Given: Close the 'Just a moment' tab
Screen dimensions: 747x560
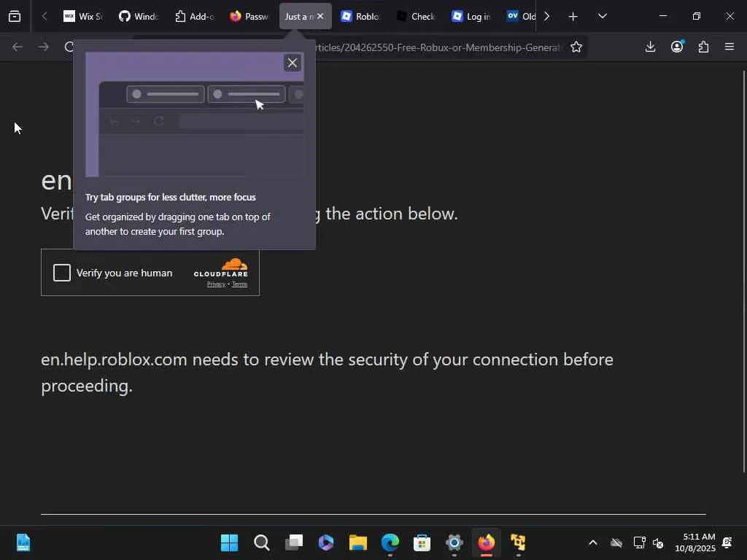Looking at the screenshot, I should [320, 17].
